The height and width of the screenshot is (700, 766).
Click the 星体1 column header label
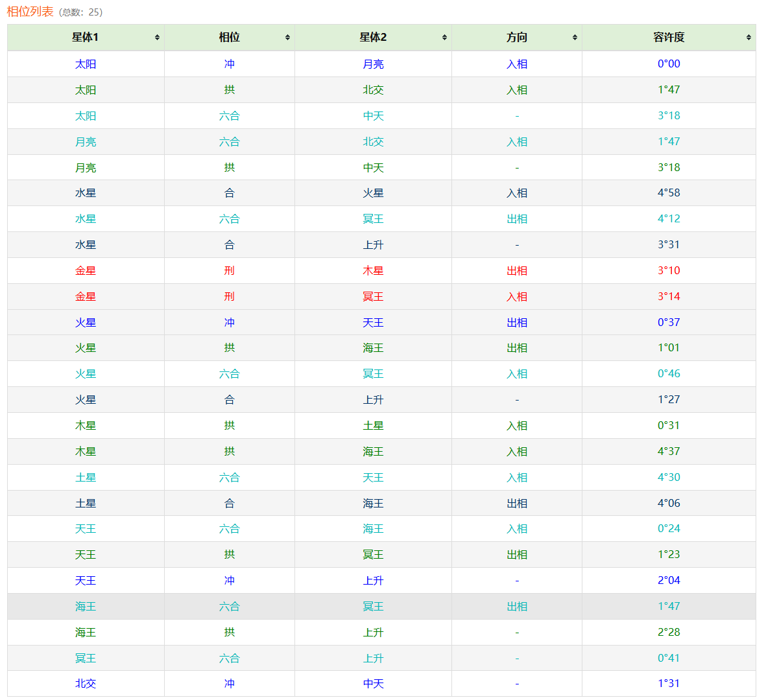(85, 38)
